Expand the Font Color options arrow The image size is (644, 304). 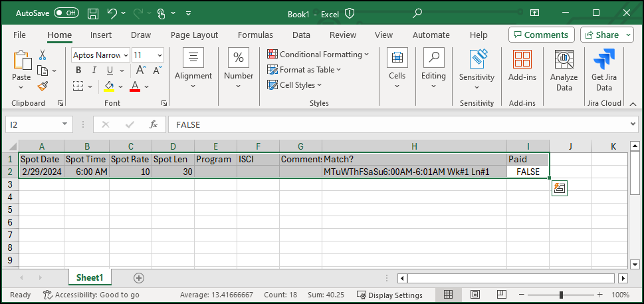click(146, 86)
